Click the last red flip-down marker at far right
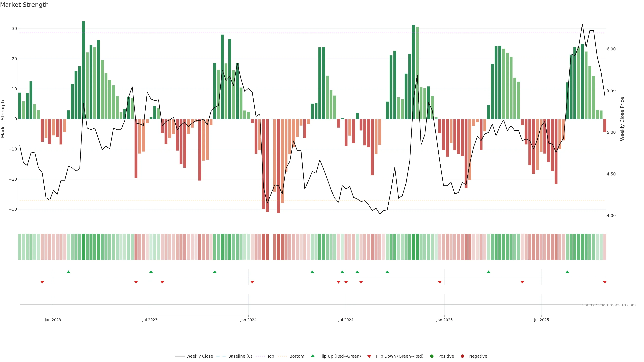This screenshot has height=362, width=644. click(x=605, y=282)
